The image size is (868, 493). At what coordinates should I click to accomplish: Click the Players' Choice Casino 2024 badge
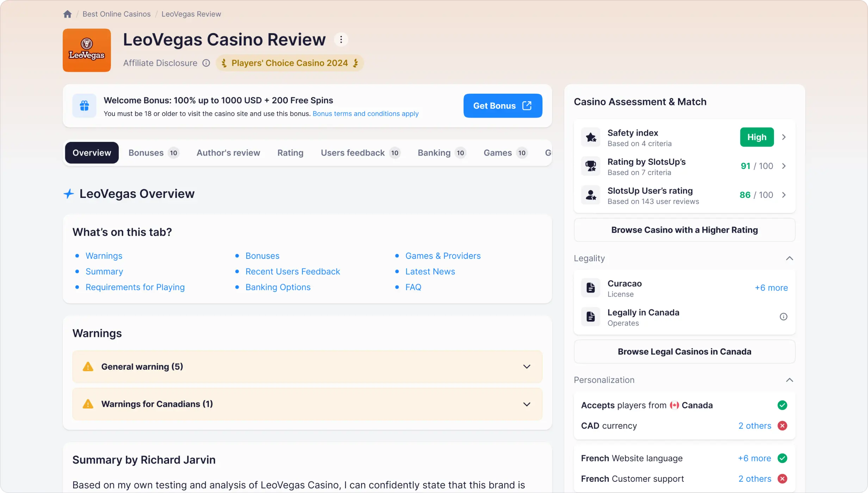(x=289, y=63)
